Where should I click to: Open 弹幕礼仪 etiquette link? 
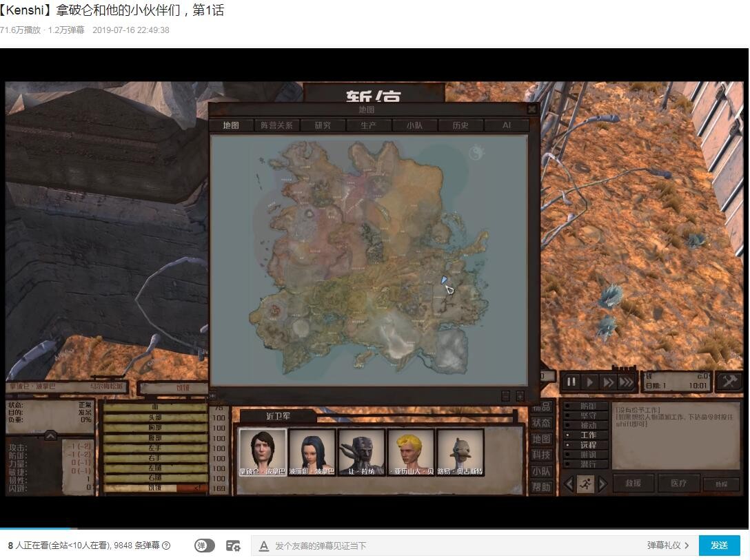(x=668, y=545)
